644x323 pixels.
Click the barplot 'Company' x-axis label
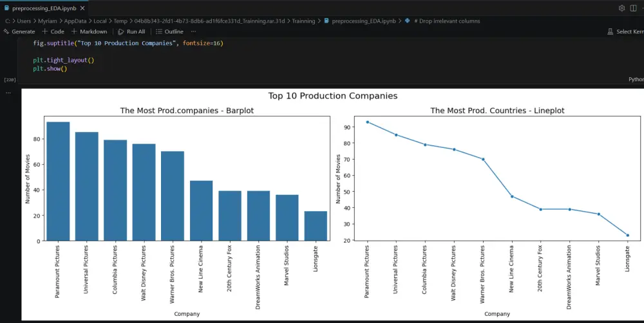click(x=187, y=314)
